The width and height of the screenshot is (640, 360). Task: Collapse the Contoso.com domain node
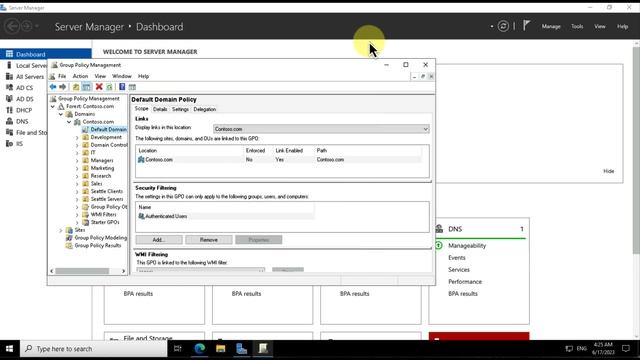click(69, 122)
